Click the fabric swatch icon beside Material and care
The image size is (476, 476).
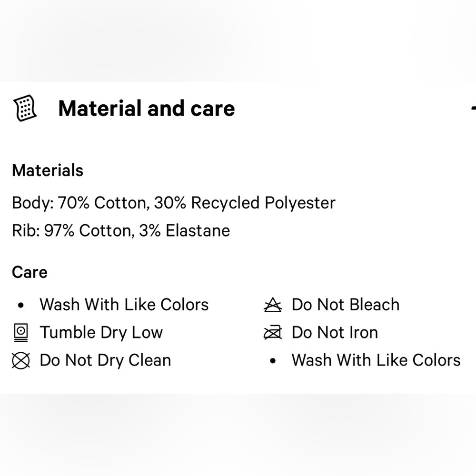pos(25,108)
